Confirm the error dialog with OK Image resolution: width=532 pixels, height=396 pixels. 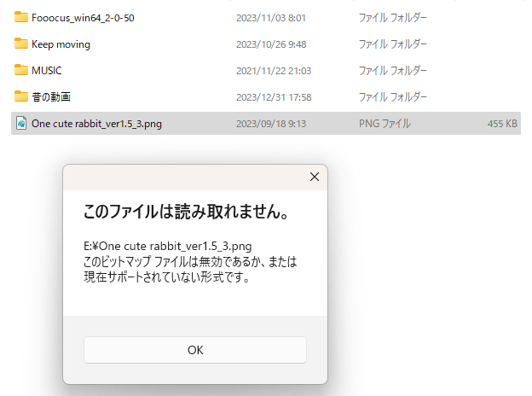[195, 350]
